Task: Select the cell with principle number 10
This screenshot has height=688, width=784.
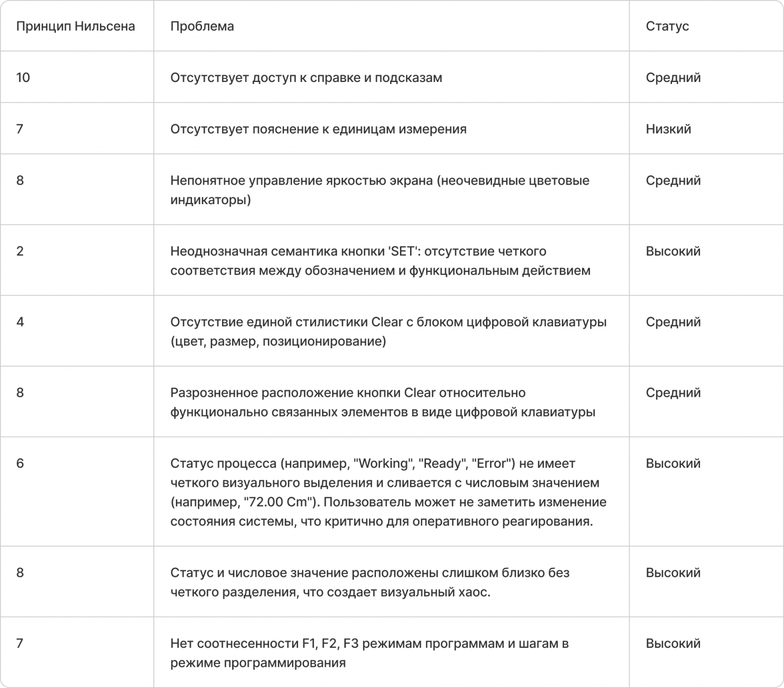Action: tap(23, 77)
